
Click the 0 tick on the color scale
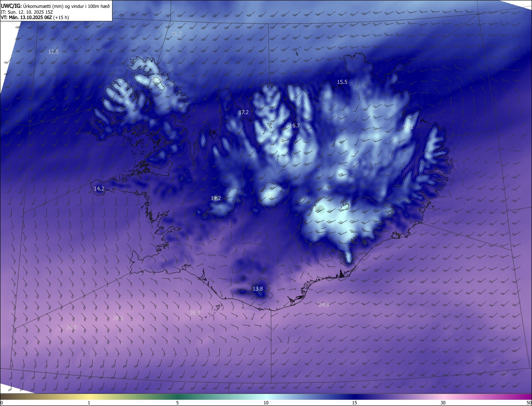tap(2, 403)
